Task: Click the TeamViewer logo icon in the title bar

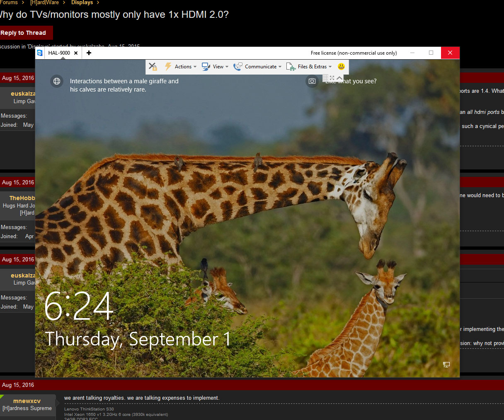Action: point(40,53)
